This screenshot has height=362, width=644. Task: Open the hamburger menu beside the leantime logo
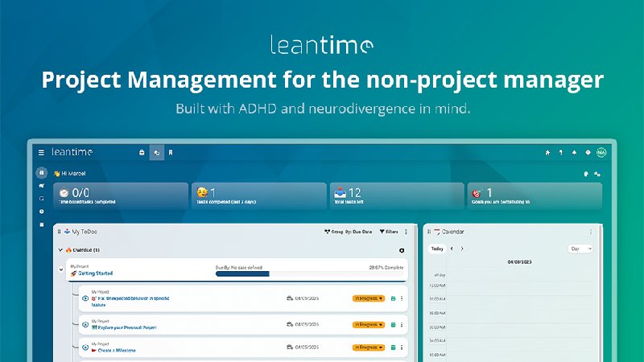pyautogui.click(x=41, y=152)
